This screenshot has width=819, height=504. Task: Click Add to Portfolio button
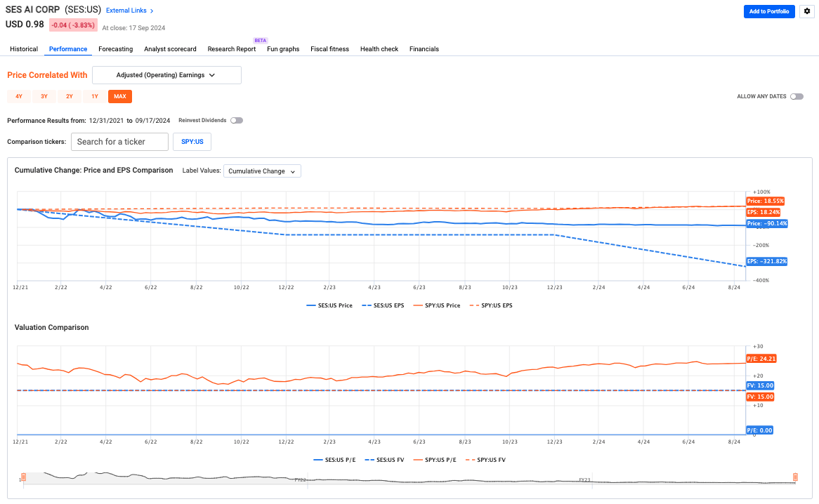769,11
